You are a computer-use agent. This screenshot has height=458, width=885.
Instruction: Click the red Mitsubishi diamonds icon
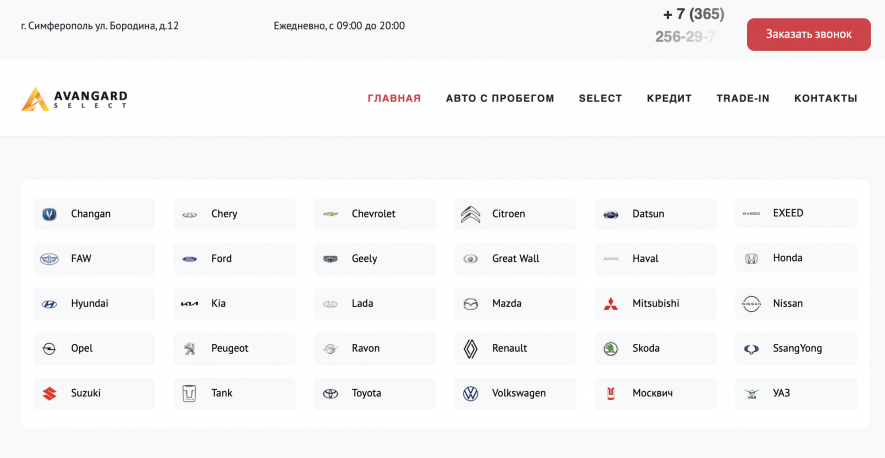click(611, 304)
